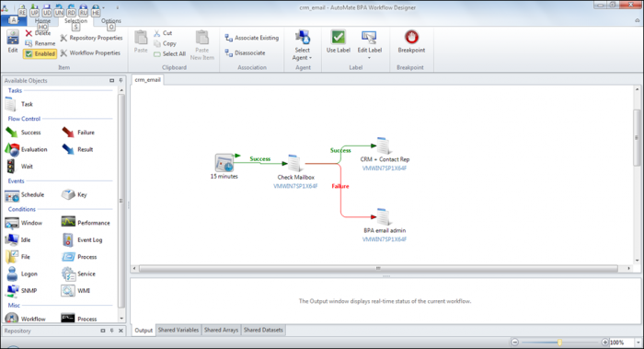
Task: Switch to the Shared Datasets tab
Action: point(263,330)
